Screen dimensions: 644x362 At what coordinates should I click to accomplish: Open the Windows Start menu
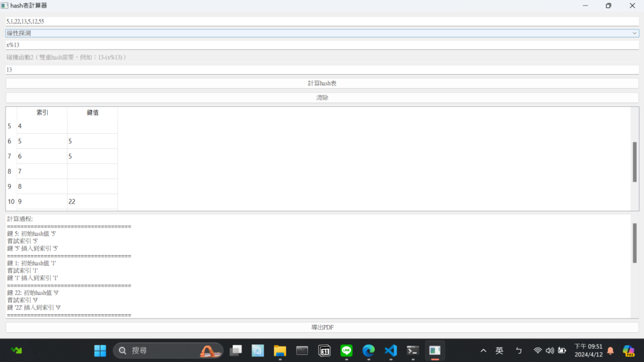[100, 350]
